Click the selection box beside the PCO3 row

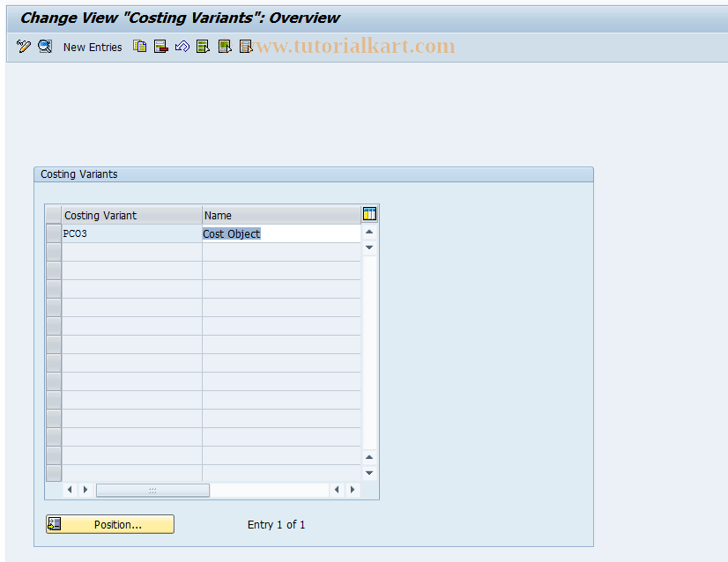click(53, 233)
